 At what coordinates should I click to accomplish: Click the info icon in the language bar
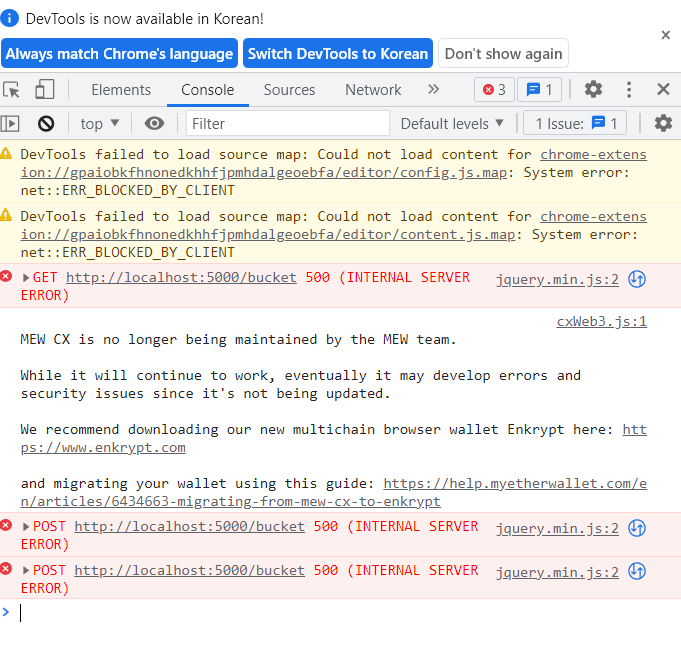point(10,18)
